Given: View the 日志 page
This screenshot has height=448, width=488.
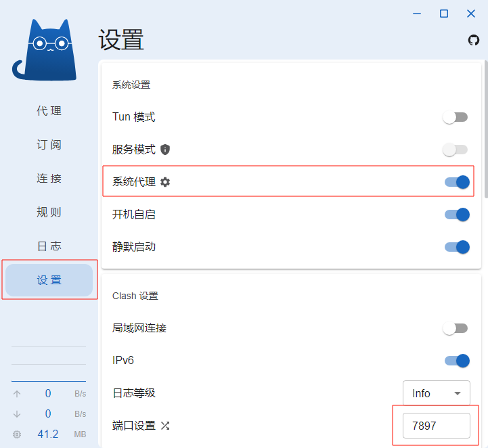Looking at the screenshot, I should 49,246.
